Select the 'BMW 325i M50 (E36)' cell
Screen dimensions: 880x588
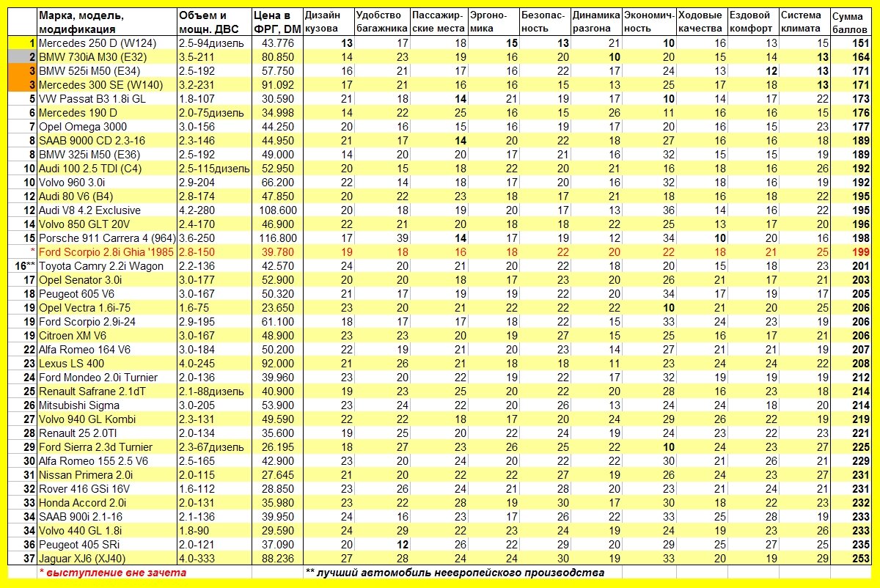pos(106,155)
